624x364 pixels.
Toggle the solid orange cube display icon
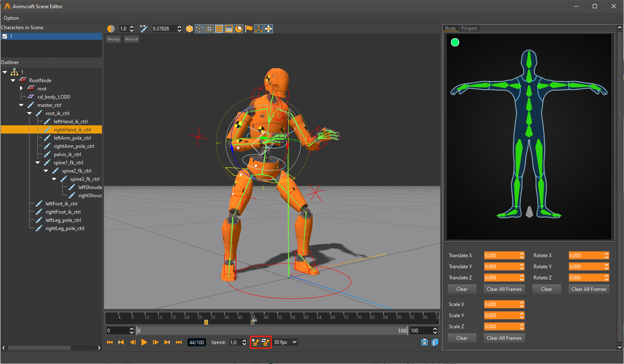(190, 29)
